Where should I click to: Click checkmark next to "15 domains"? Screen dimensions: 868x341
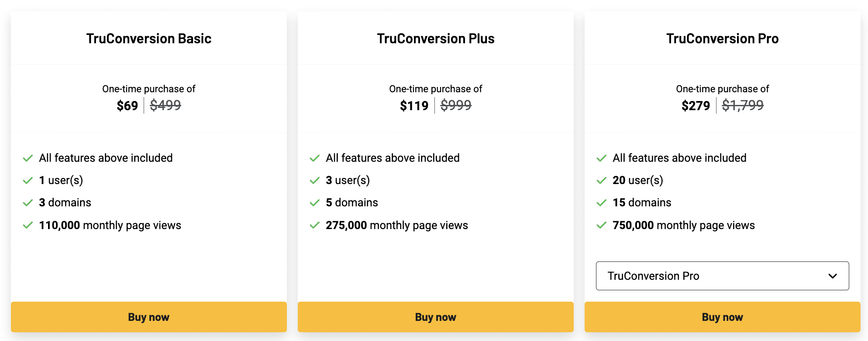point(602,203)
